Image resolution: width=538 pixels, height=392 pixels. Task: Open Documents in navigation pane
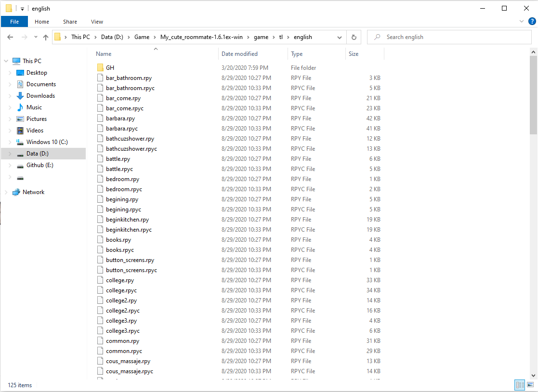(41, 84)
